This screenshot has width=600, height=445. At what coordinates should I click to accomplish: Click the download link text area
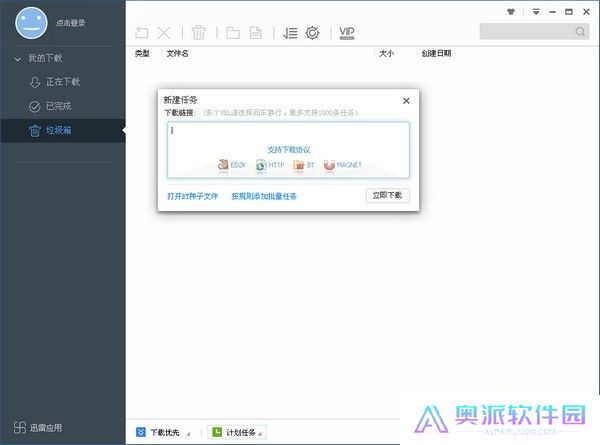tap(288, 150)
